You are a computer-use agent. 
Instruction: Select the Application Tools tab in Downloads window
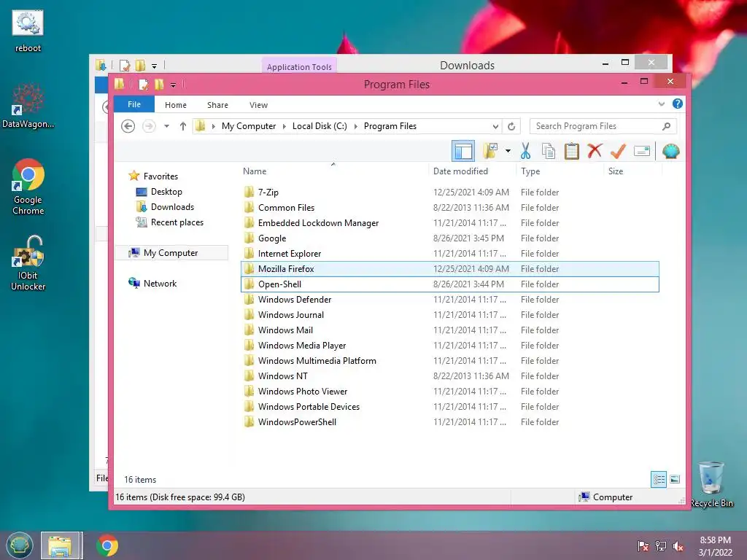pos(299,66)
